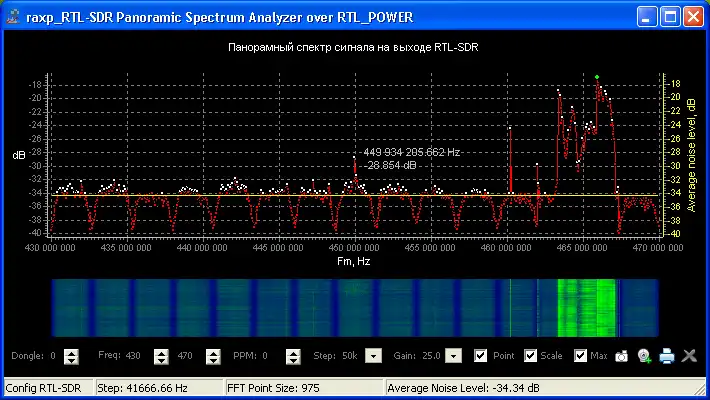Click the Freq 430 start stepper

(161, 357)
